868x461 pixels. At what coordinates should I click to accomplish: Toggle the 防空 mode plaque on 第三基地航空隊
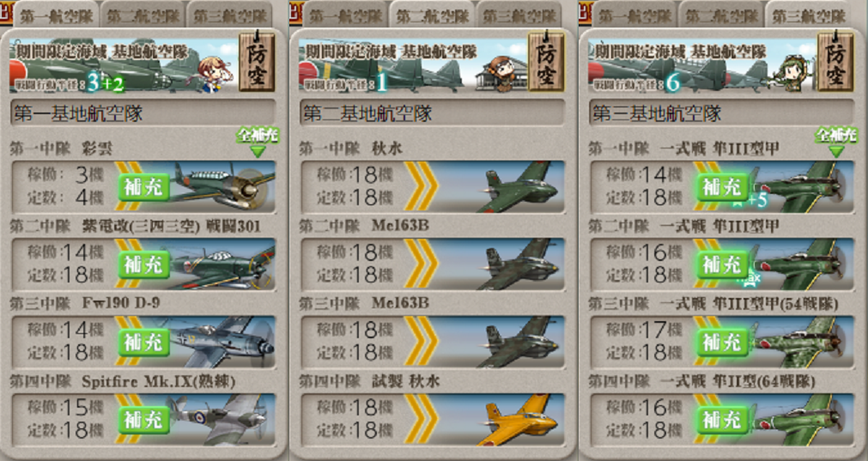[x=836, y=62]
